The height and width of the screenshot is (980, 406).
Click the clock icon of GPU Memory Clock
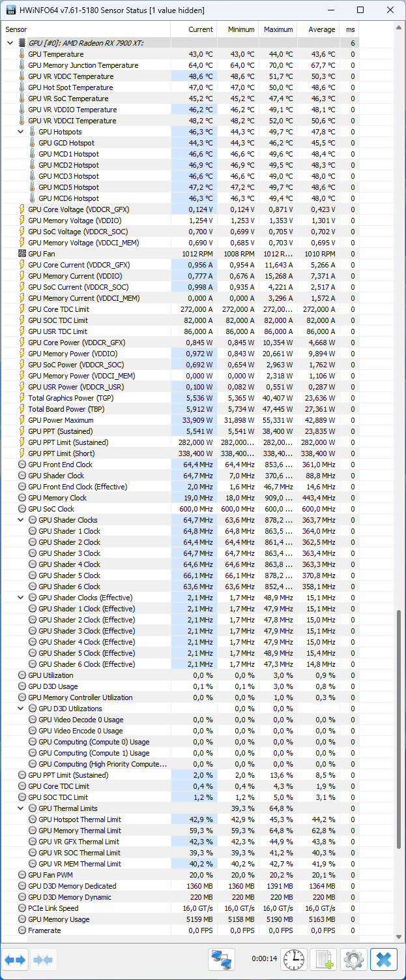coord(22,498)
